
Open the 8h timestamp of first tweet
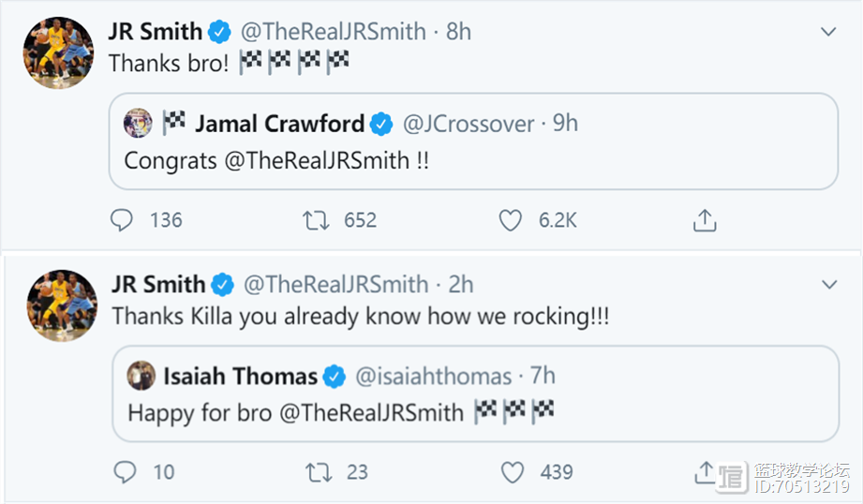pyautogui.click(x=459, y=32)
